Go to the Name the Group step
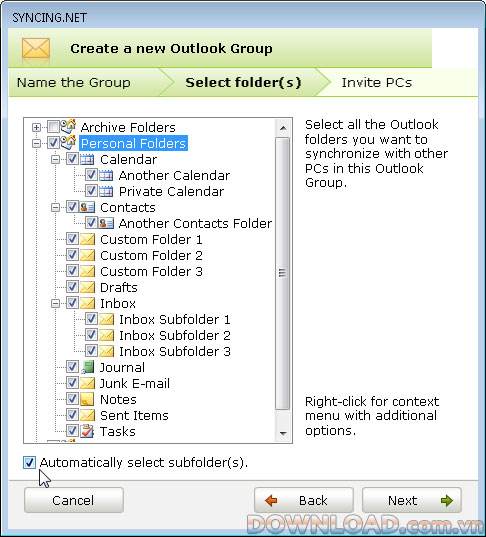Viewport: 486px width, 537px height. tap(74, 83)
